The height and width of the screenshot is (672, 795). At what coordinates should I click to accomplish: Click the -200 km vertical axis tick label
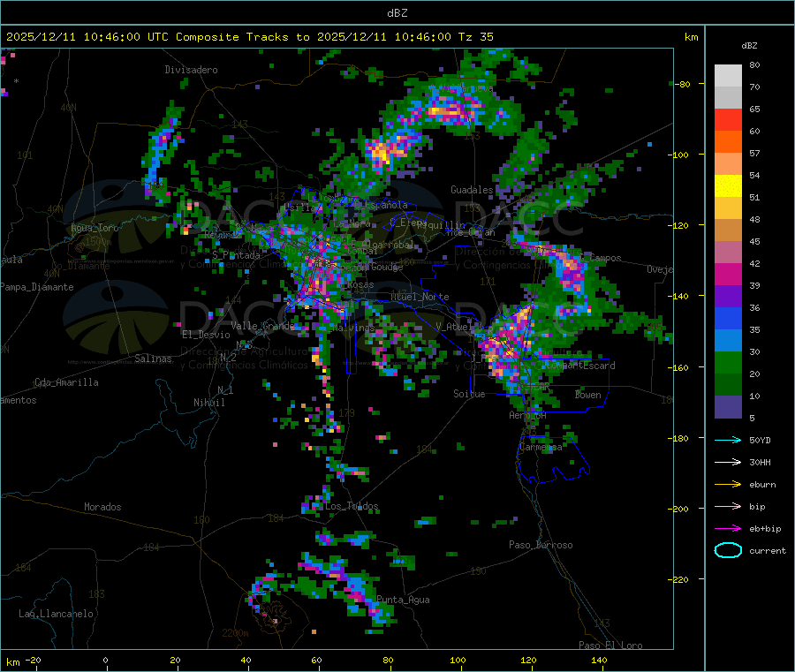pyautogui.click(x=680, y=509)
